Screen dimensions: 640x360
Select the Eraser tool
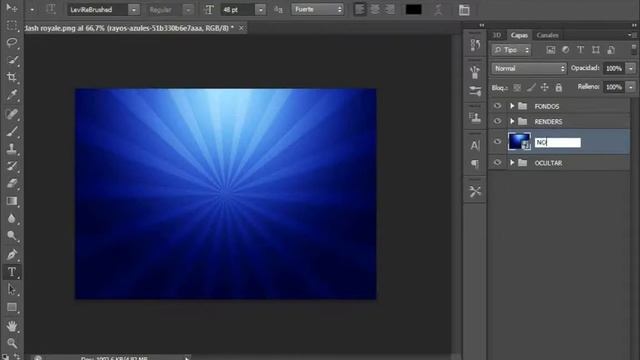click(x=12, y=184)
